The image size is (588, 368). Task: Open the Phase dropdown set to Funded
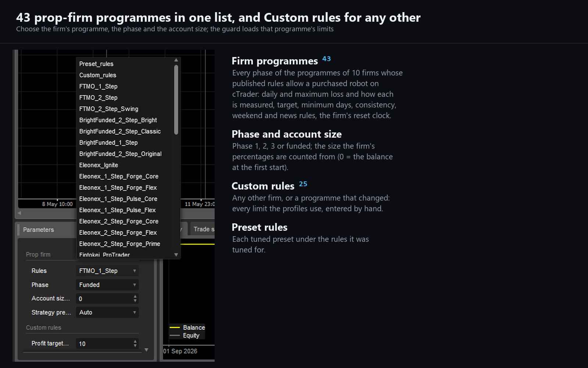107,285
